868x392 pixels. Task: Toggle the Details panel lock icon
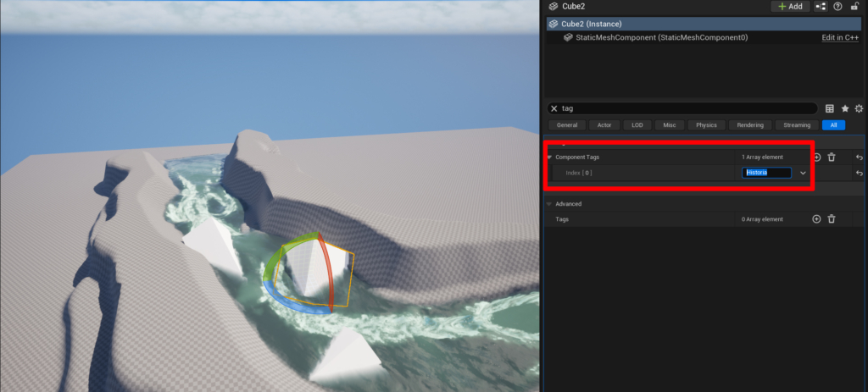click(x=854, y=7)
